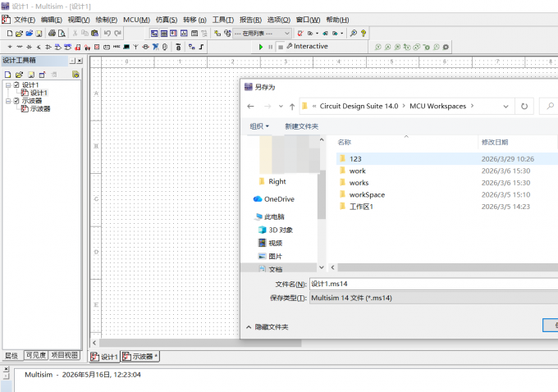Click the print icon in the toolbar
The height and width of the screenshot is (392, 558).
pos(52,34)
